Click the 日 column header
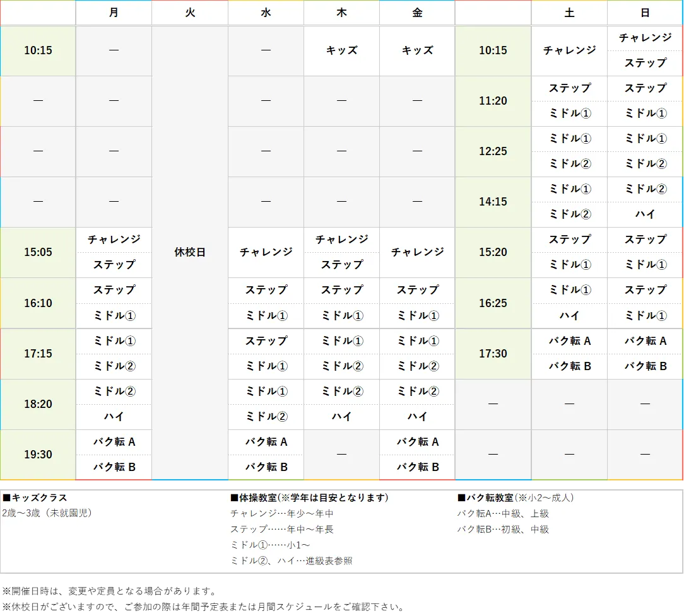The image size is (684, 616). pos(644,13)
